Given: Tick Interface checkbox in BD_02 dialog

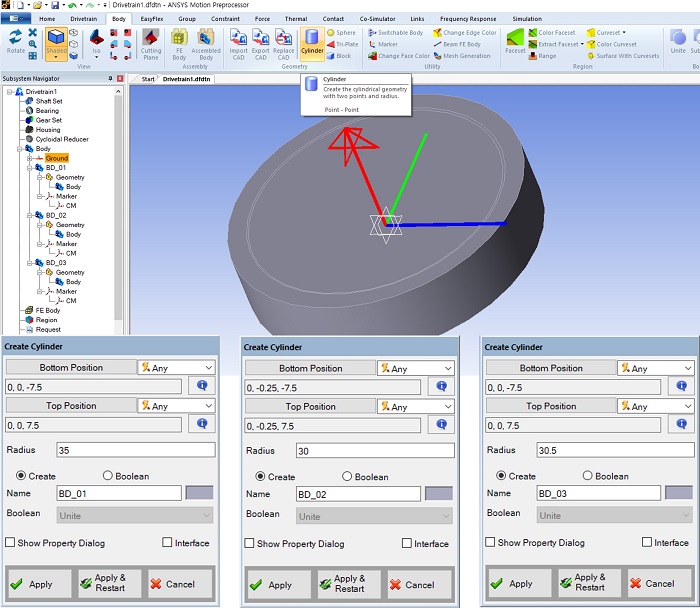Looking at the screenshot, I should (x=406, y=543).
